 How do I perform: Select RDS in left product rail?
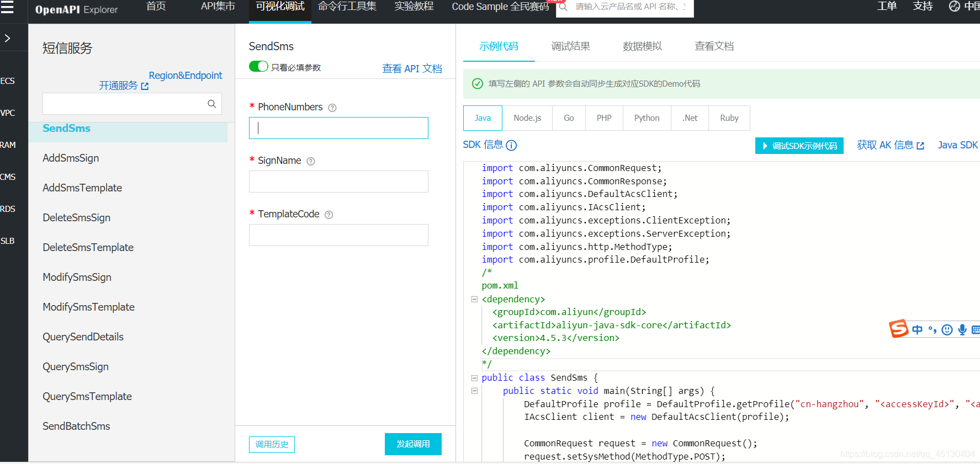click(x=8, y=209)
